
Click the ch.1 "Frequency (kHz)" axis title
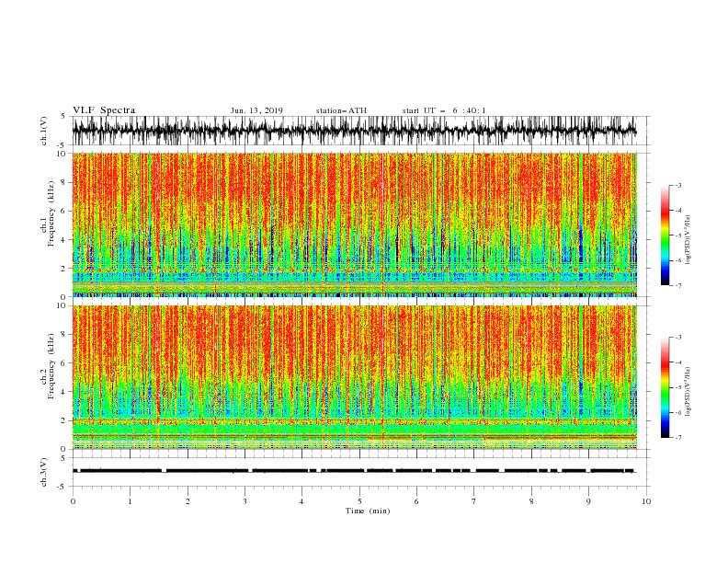51,214
